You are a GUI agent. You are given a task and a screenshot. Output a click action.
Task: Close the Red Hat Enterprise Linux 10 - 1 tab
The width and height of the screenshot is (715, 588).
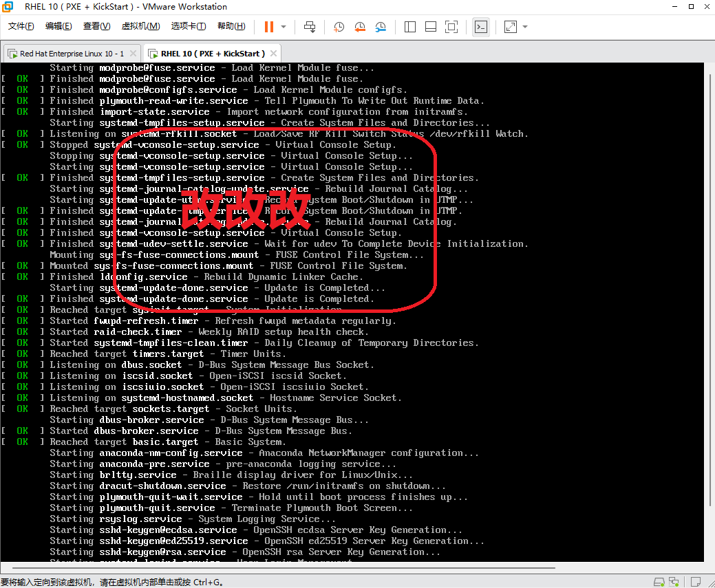pyautogui.click(x=133, y=54)
